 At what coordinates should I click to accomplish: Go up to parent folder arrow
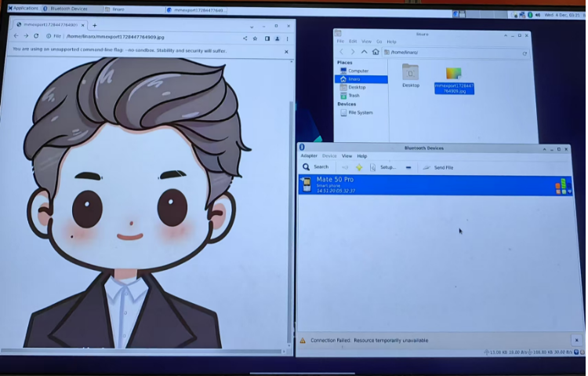tap(364, 53)
